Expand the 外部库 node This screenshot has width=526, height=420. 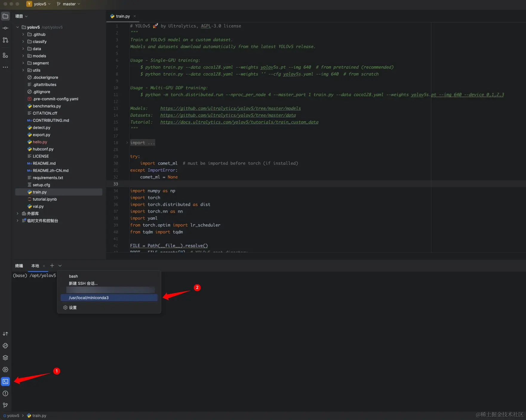[x=18, y=213]
